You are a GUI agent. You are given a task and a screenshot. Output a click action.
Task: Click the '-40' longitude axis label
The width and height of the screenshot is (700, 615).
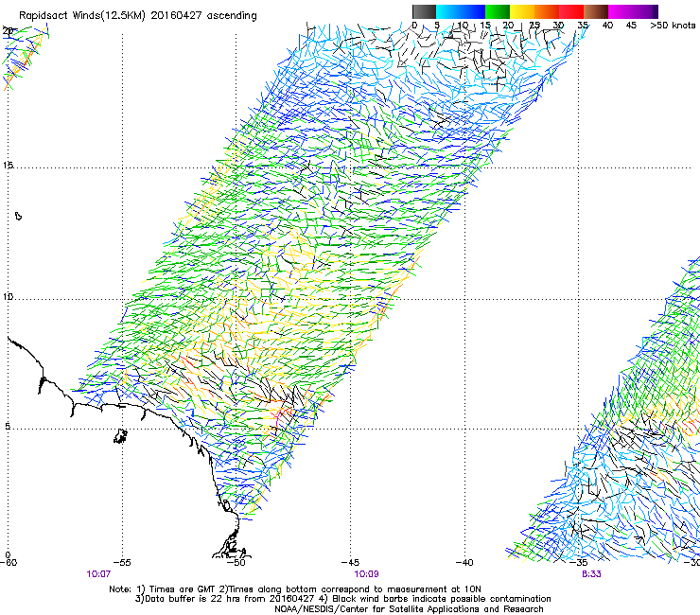coord(464,562)
